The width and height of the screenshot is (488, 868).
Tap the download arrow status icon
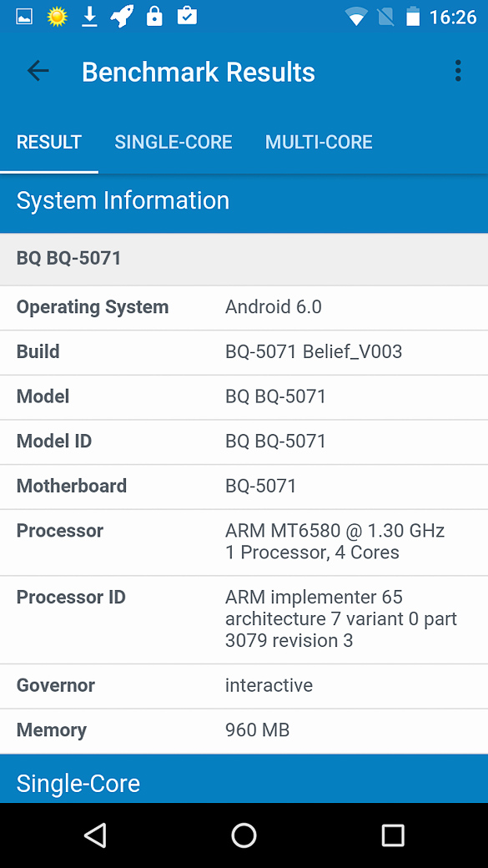click(89, 18)
